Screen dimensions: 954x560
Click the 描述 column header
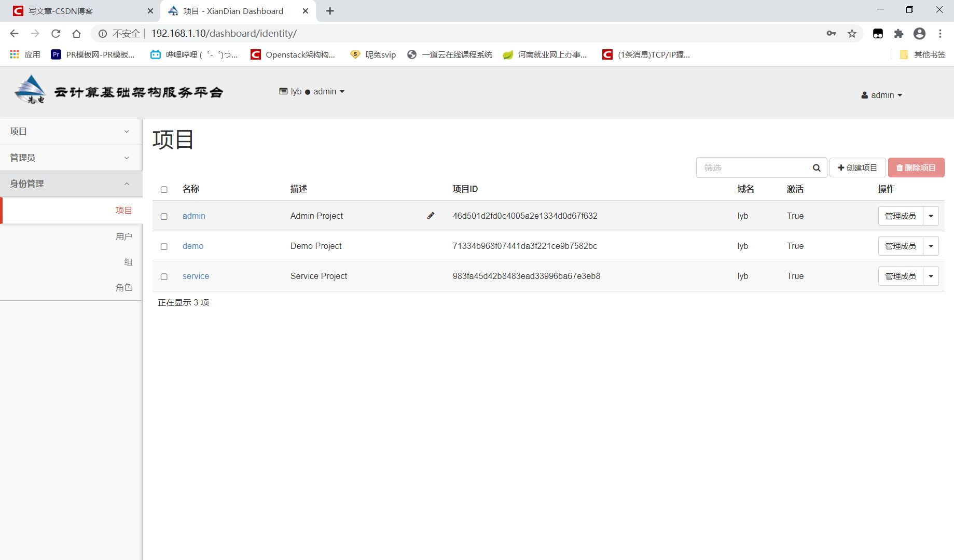coord(299,189)
